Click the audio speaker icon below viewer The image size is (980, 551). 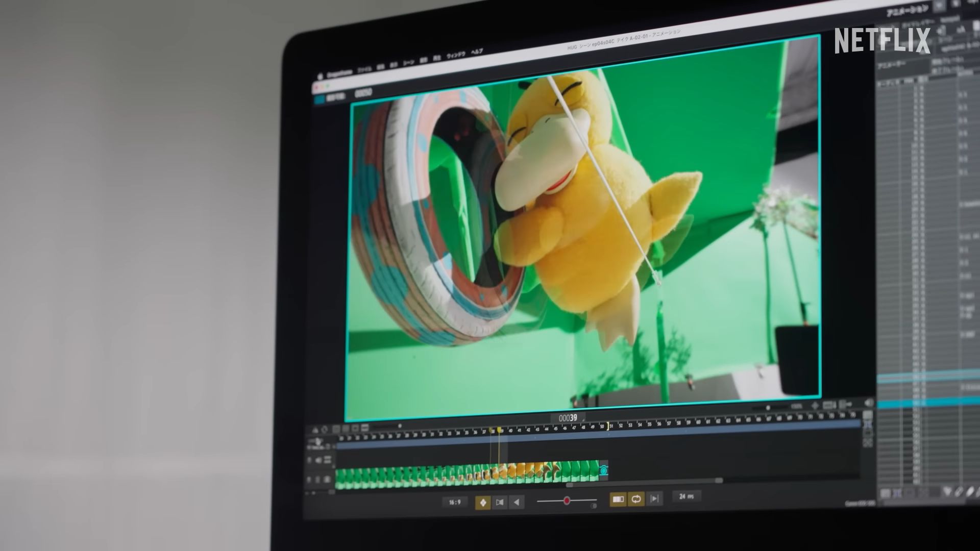click(868, 403)
